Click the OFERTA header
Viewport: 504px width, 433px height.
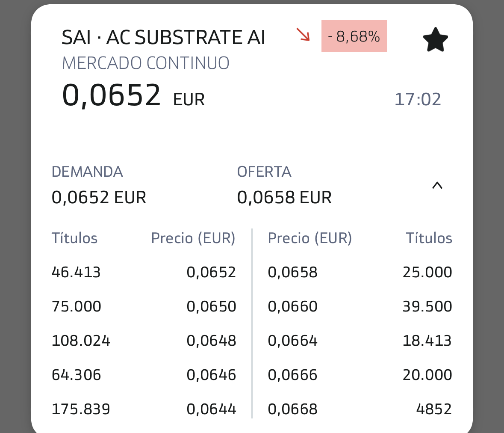tap(264, 172)
